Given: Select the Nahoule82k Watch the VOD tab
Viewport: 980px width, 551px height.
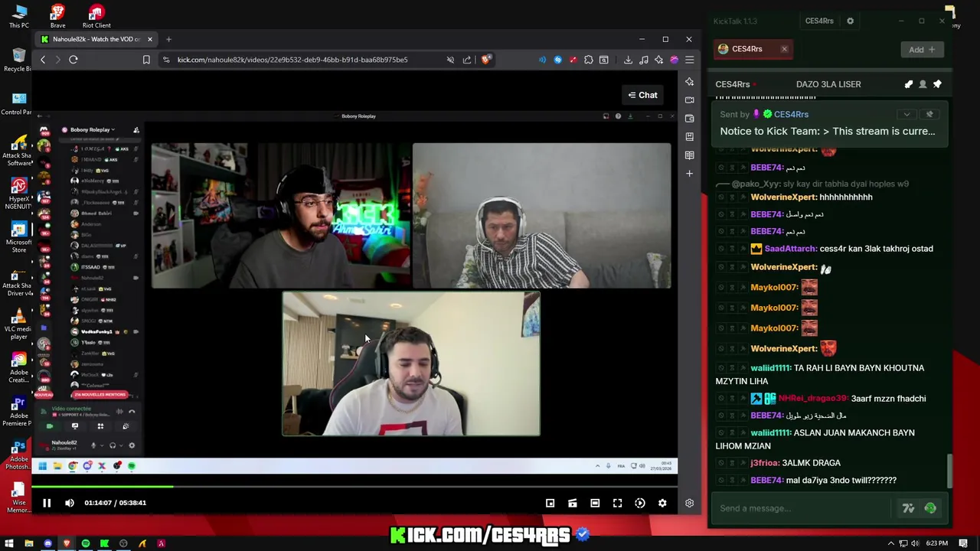Looking at the screenshot, I should (96, 39).
